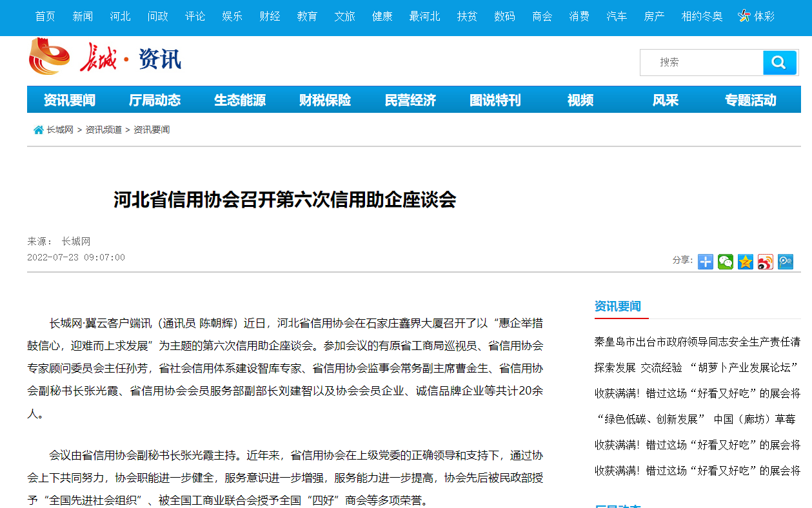
Task: Share to QQ Zone using star icon
Action: [746, 261]
